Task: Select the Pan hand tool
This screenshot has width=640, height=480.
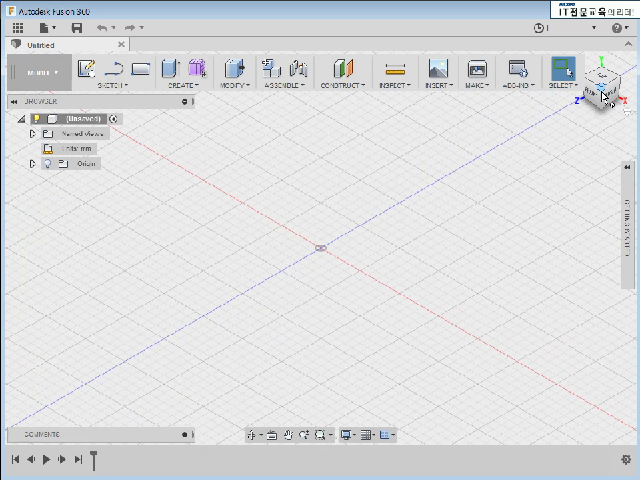Action: (288, 435)
